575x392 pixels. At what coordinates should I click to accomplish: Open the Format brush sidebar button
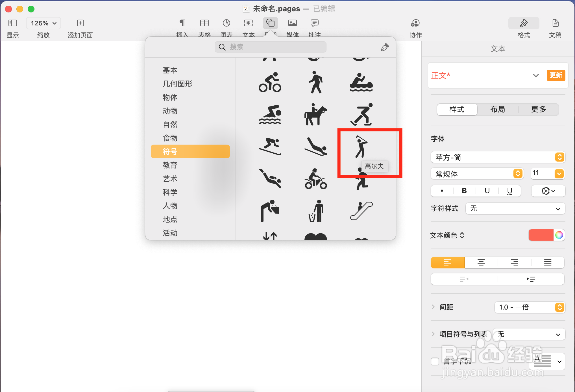(x=524, y=23)
